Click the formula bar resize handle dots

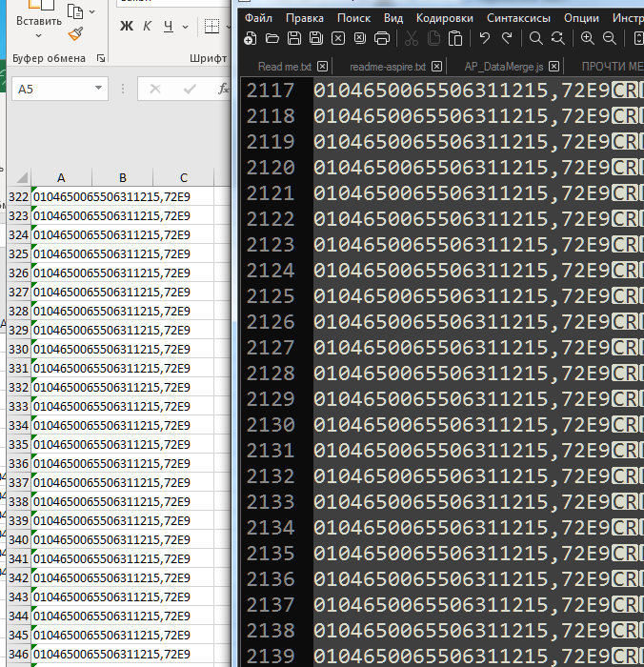[123, 89]
